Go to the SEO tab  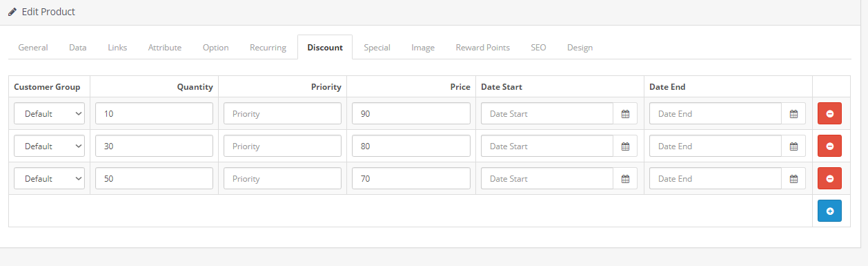coord(538,48)
